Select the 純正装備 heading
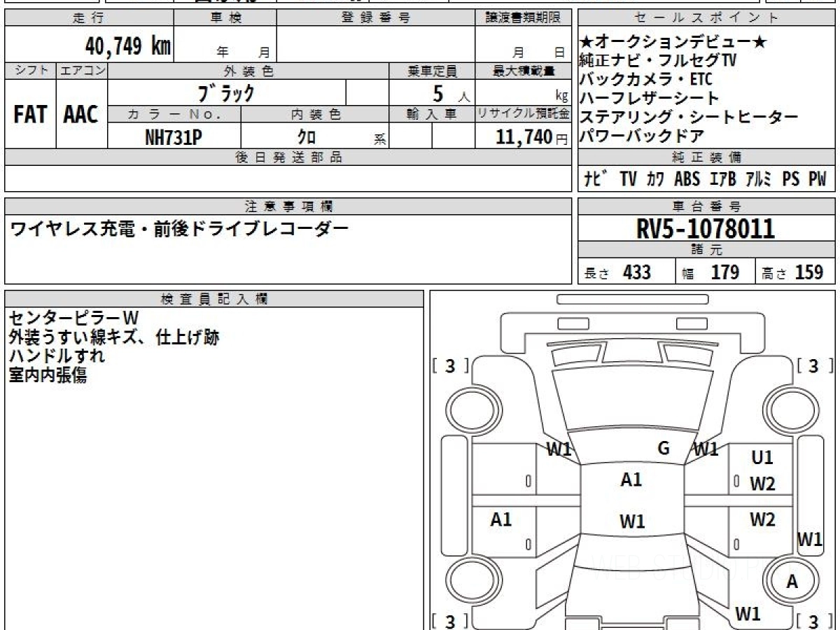This screenshot has height=630, width=840. 707,157
